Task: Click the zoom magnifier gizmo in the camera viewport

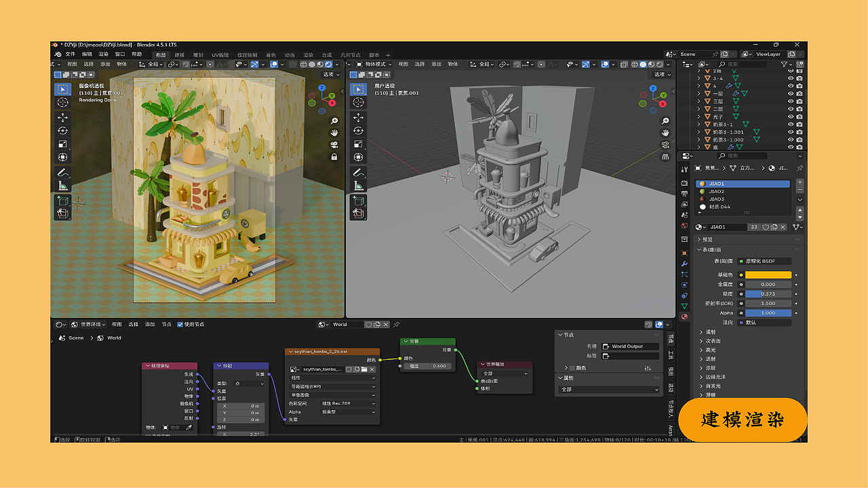Action: 334,121
